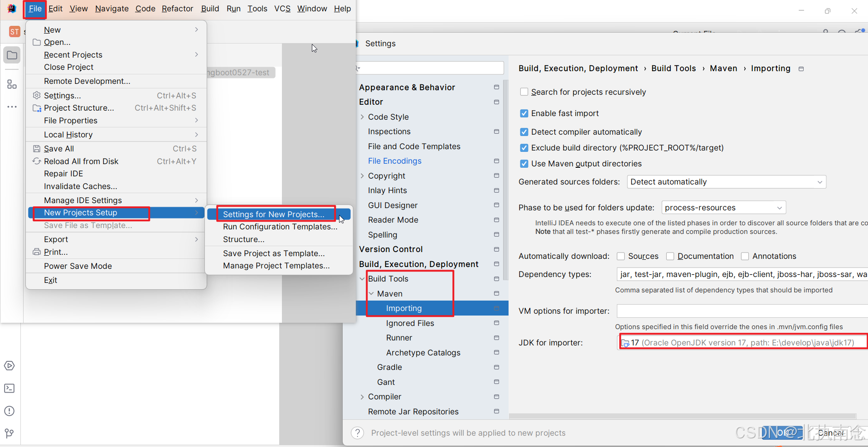The image size is (868, 447).
Task: Click the Reload All from Disk icon
Action: click(x=37, y=161)
